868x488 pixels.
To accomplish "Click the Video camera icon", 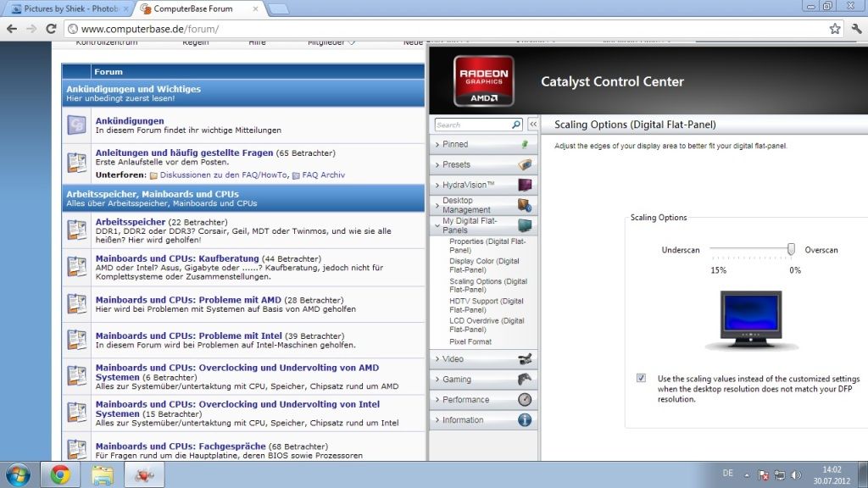I will (525, 359).
